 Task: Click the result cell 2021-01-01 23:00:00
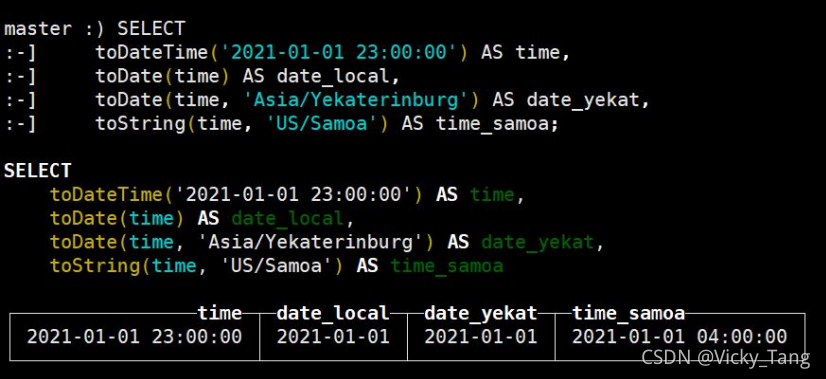click(x=134, y=336)
